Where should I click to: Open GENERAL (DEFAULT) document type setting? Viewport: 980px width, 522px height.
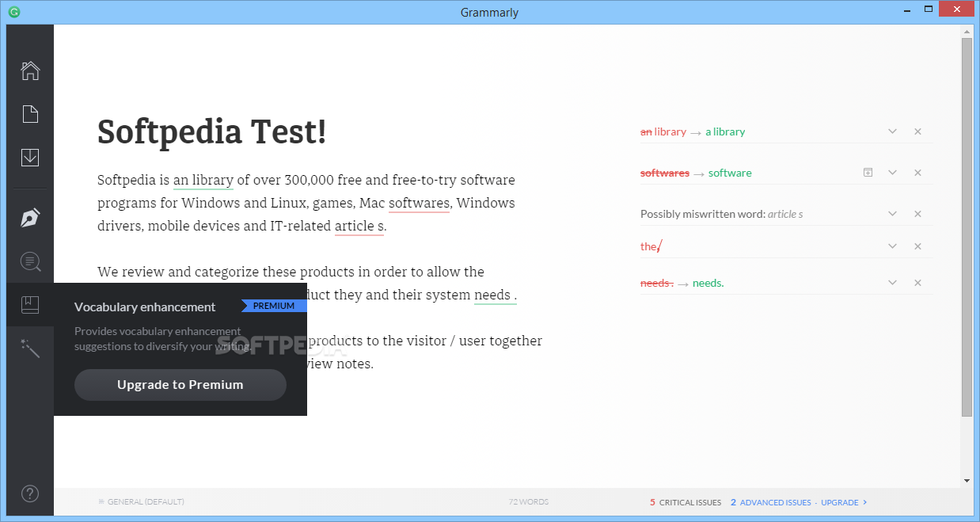coord(141,502)
